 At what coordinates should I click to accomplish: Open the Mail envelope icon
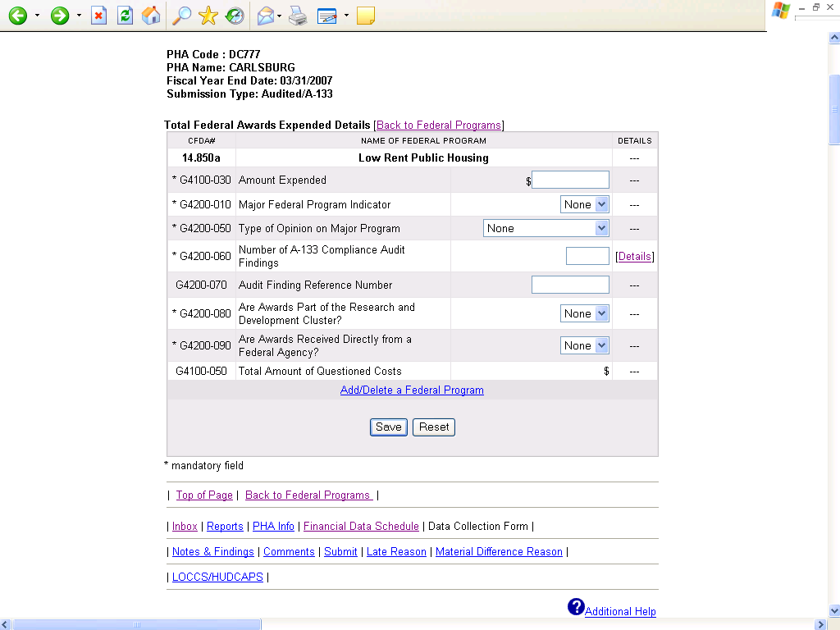(266, 16)
